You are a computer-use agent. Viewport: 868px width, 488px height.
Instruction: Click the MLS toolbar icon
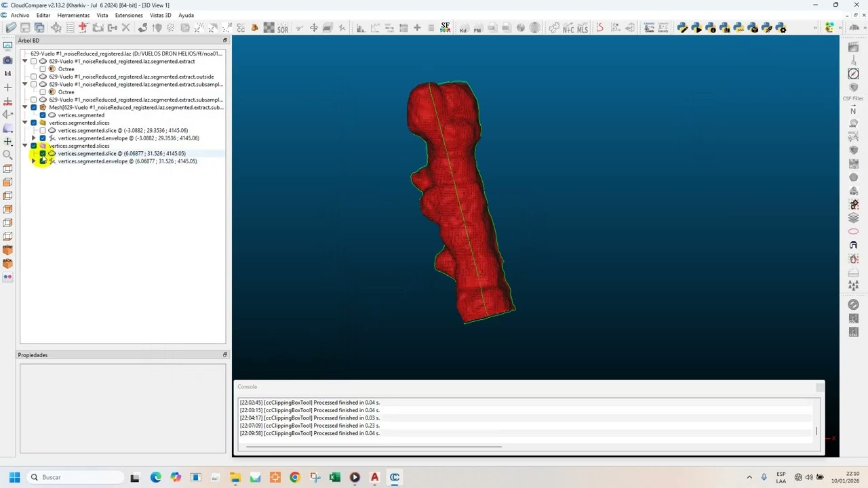tap(582, 28)
